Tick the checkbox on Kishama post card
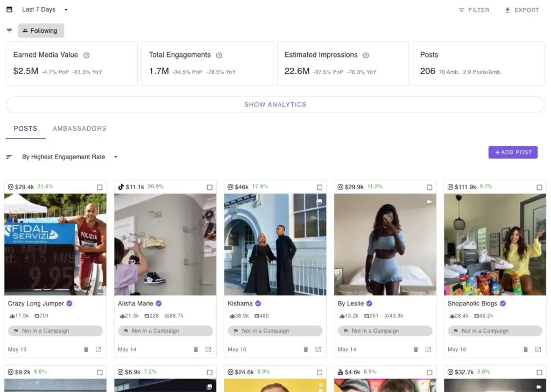 pos(320,187)
